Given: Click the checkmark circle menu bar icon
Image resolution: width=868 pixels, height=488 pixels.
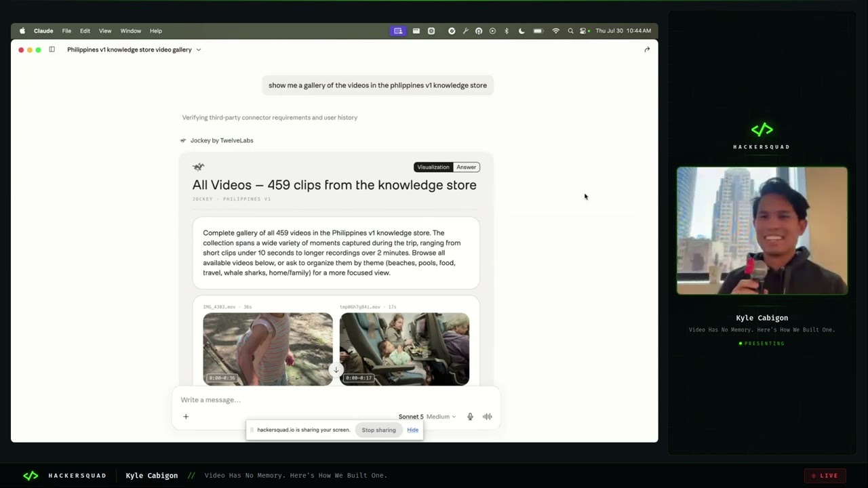Looking at the screenshot, I should point(452,30).
